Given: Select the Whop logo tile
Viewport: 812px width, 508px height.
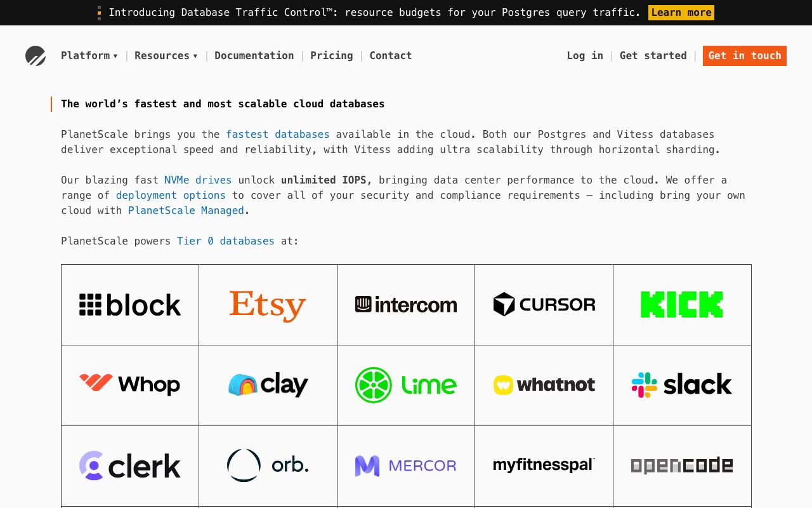Looking at the screenshot, I should tap(130, 385).
